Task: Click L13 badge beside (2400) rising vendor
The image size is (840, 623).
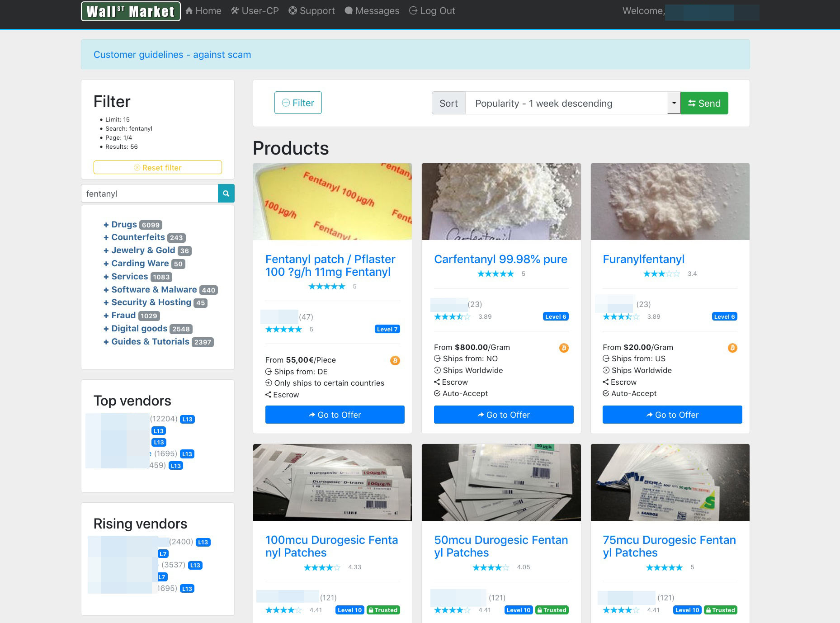Action: click(x=203, y=542)
